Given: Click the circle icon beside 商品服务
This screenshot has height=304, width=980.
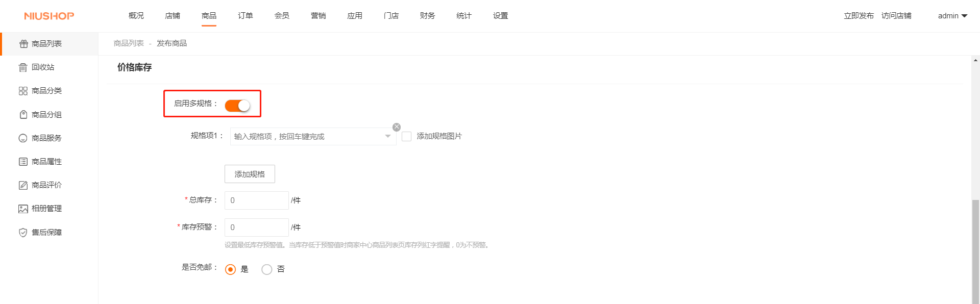Looking at the screenshot, I should tap(23, 138).
